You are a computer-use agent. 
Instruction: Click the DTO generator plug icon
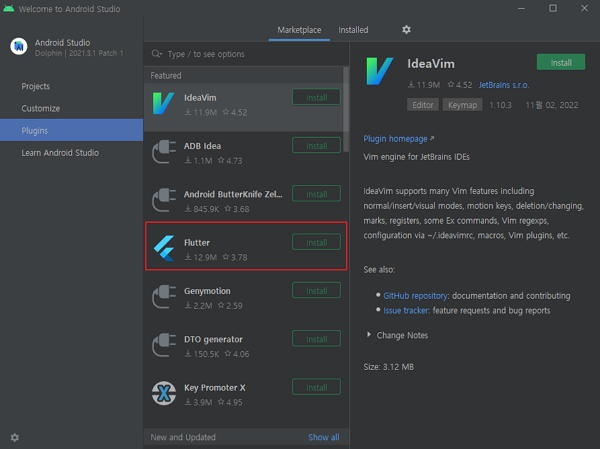[164, 345]
